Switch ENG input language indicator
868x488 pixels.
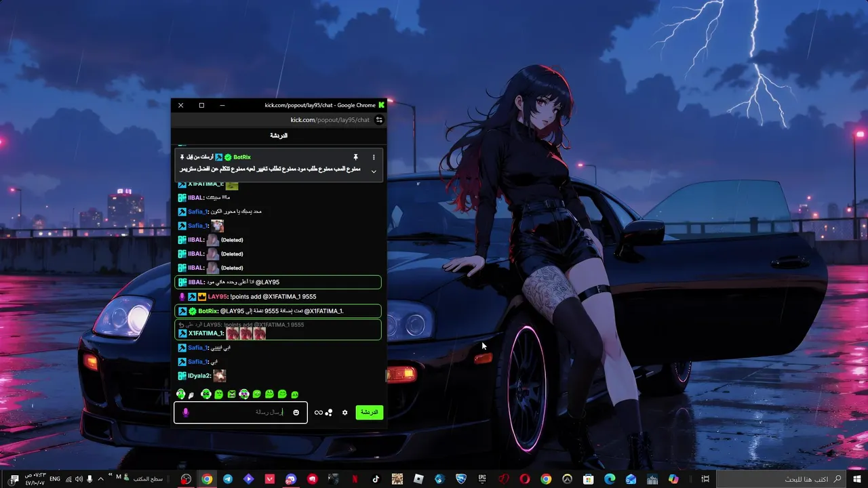coord(55,479)
